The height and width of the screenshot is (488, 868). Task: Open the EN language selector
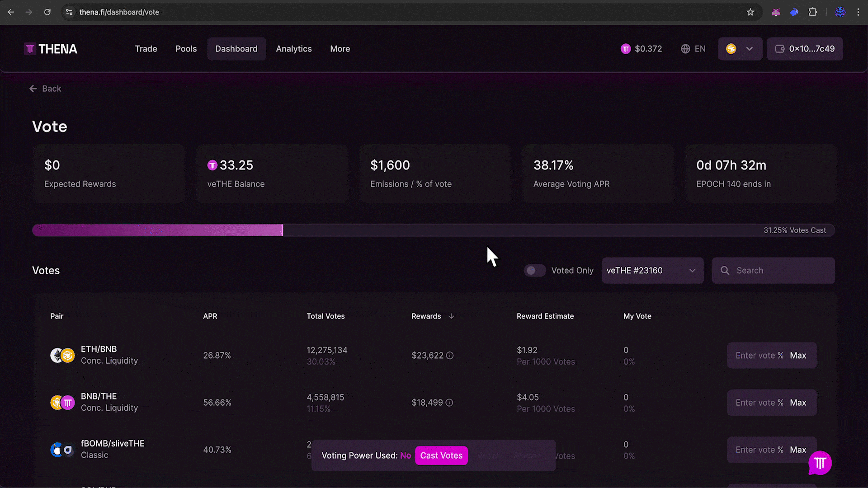pos(693,49)
